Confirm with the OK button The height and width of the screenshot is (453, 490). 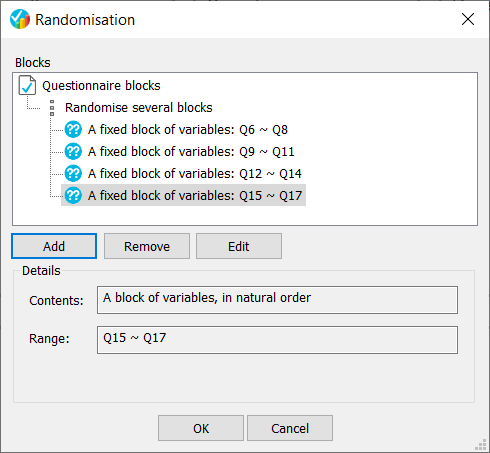pos(201,428)
